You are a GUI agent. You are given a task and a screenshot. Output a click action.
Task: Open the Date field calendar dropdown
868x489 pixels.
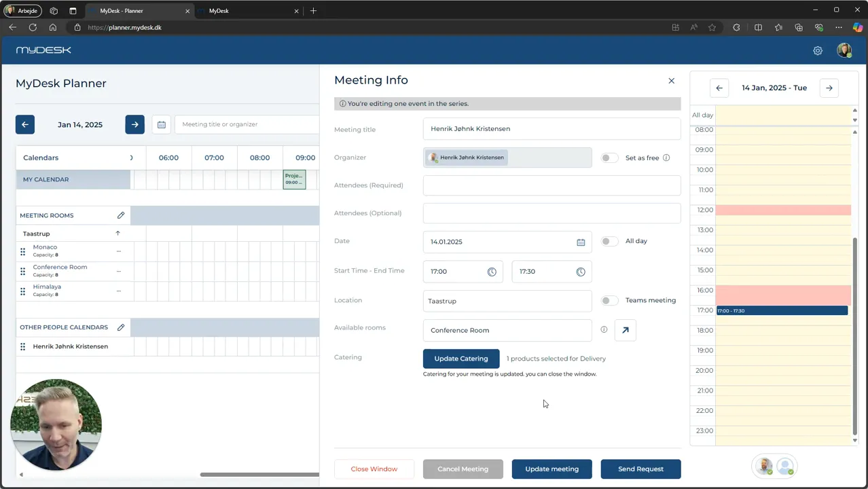click(x=507, y=242)
